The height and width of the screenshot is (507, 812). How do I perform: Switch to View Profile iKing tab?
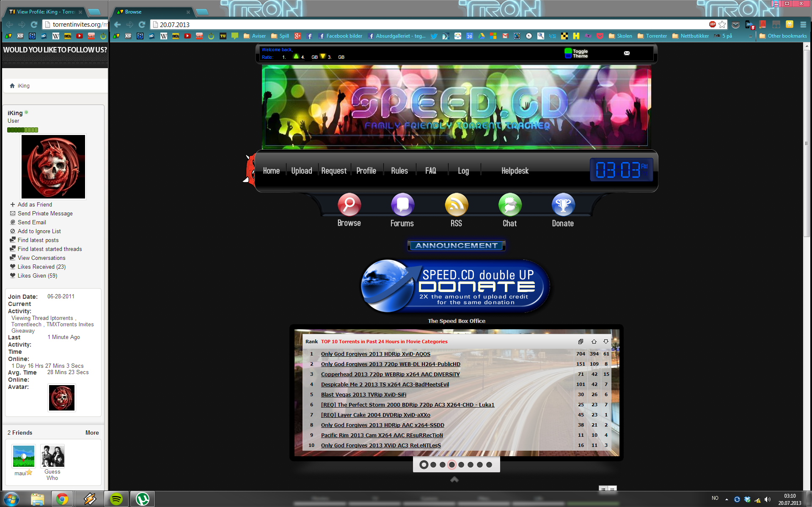click(45, 12)
